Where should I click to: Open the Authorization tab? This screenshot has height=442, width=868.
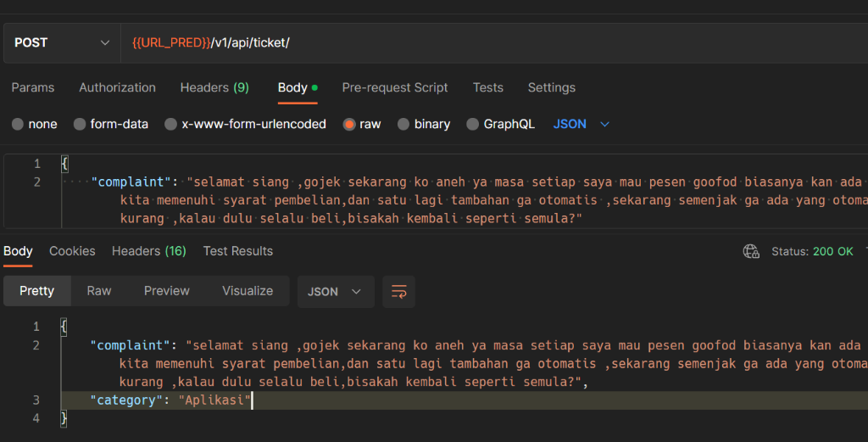[117, 87]
